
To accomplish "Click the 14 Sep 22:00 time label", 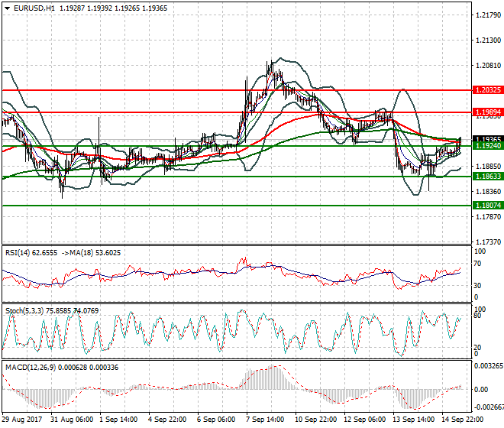I will pos(462,420).
